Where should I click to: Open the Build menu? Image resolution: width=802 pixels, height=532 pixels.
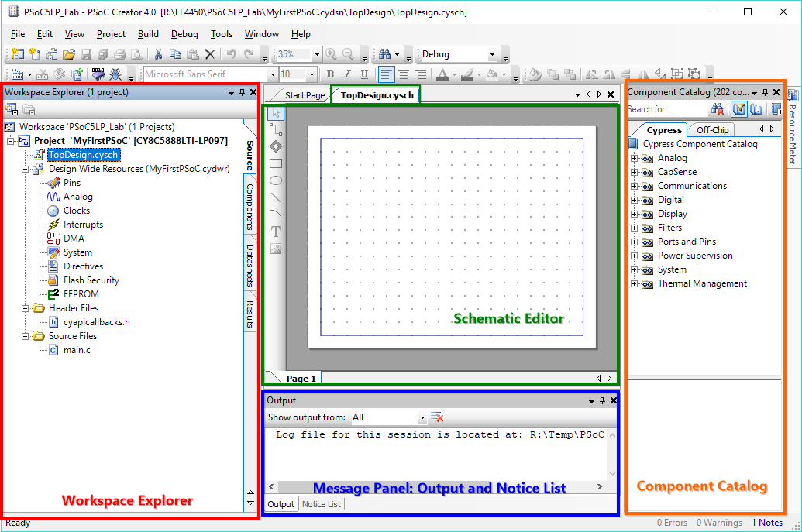148,34
